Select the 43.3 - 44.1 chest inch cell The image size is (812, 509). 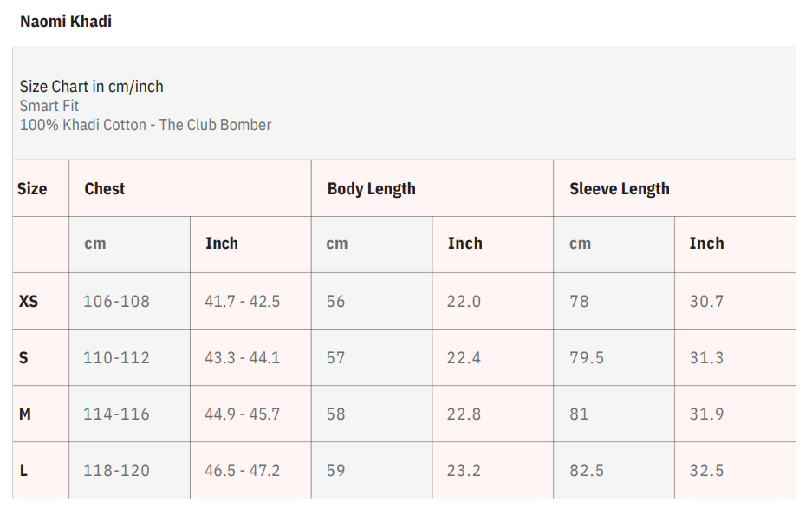[x=243, y=358]
